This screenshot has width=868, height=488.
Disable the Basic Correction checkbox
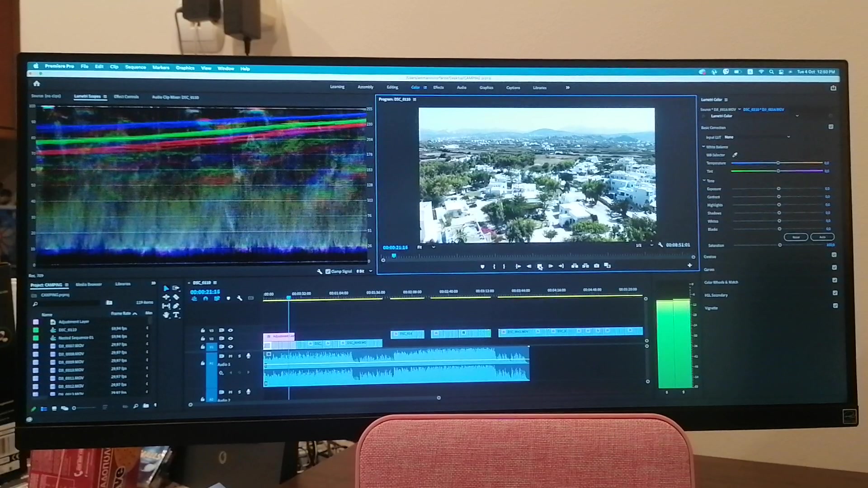pos(831,127)
